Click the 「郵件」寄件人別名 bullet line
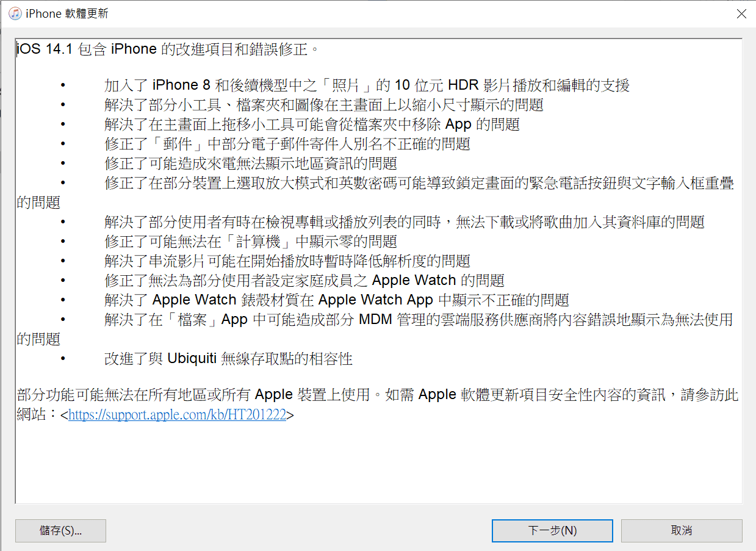 tap(287, 144)
